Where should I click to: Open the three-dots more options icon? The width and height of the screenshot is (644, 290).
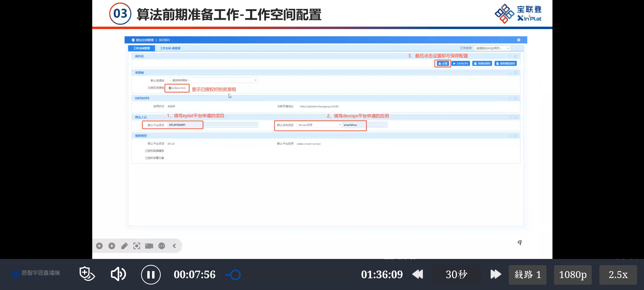161,246
